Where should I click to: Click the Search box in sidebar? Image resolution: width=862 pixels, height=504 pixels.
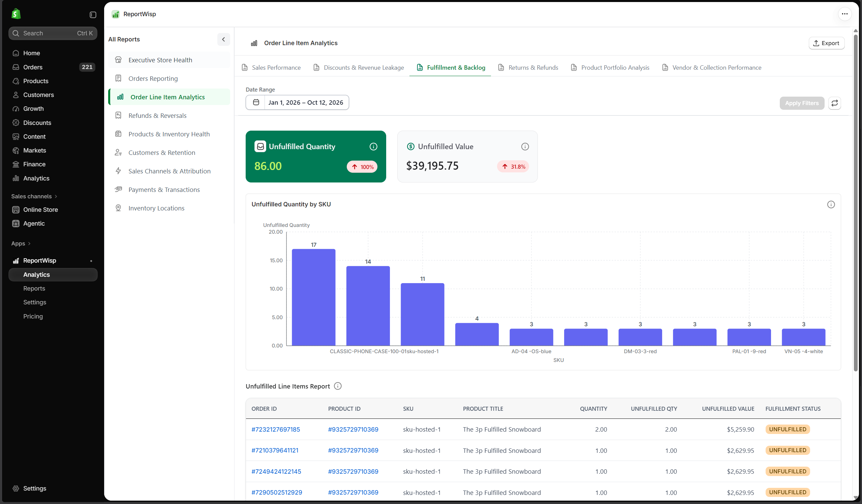pos(53,33)
